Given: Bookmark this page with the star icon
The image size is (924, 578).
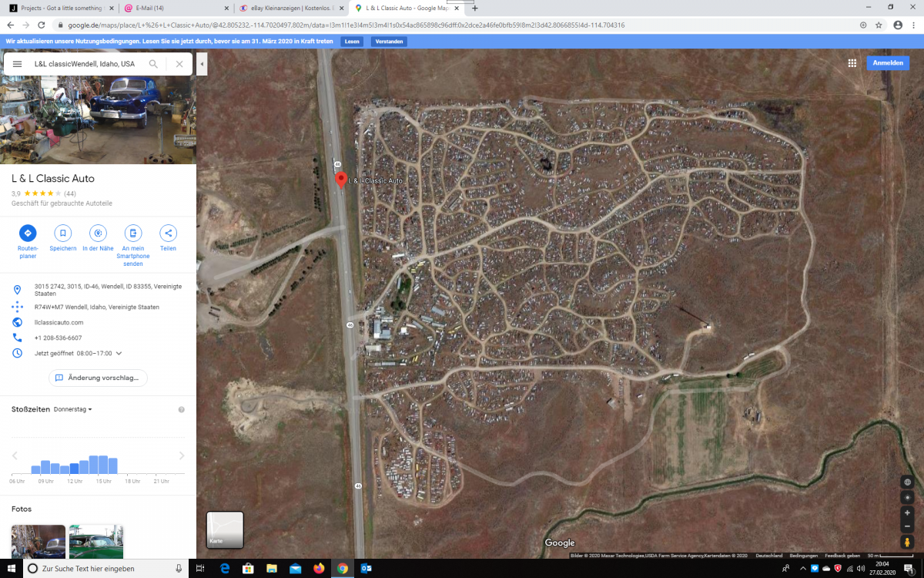Looking at the screenshot, I should point(879,25).
